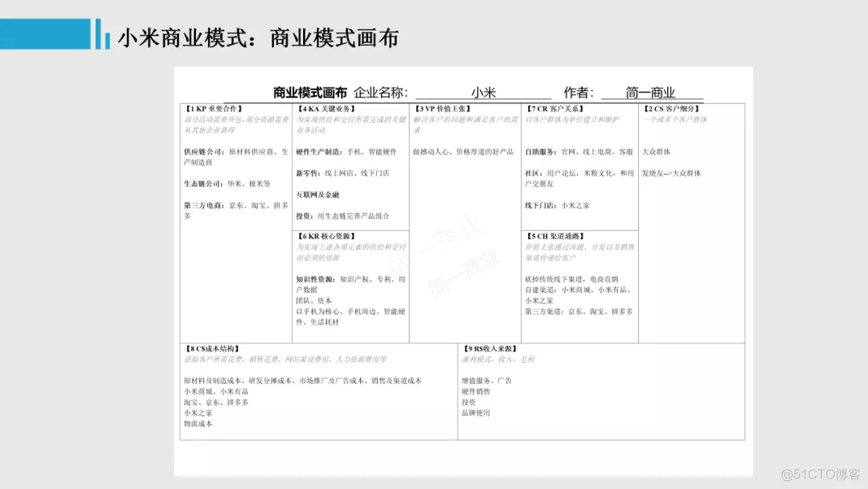The height and width of the screenshot is (489, 868).
Task: Click the 原材料及制造成本 cost line
Action: click(x=303, y=380)
